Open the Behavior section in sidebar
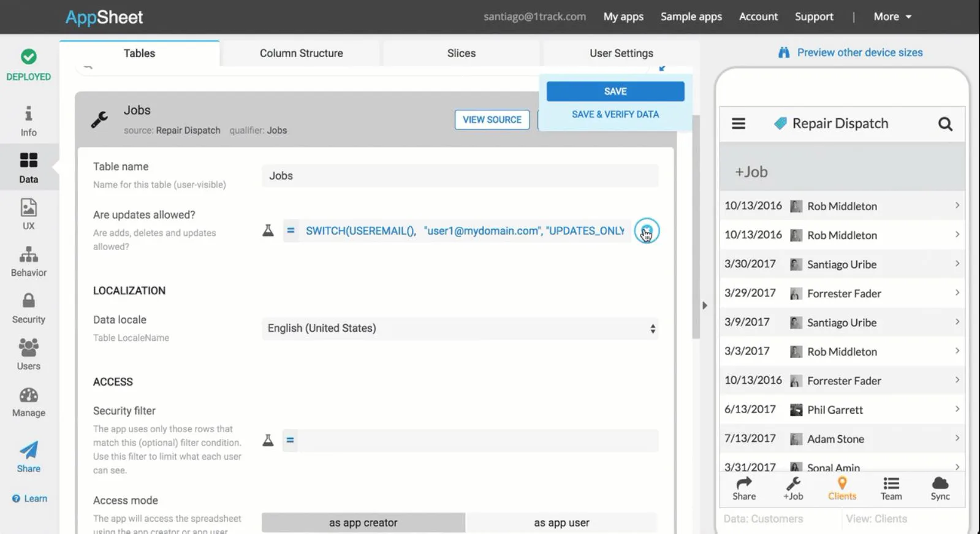The image size is (980, 534). point(28,261)
